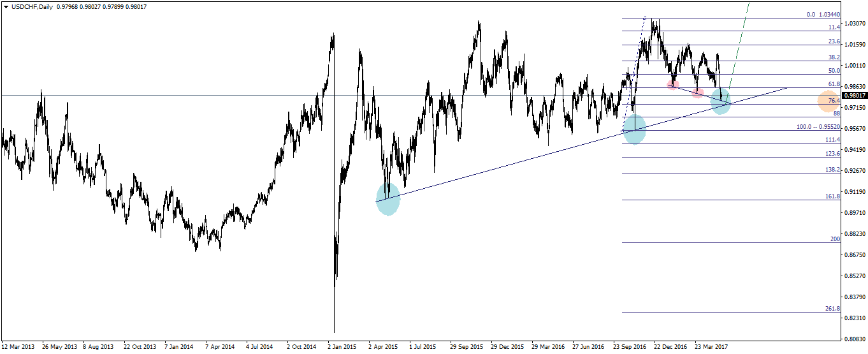Click the 0.86750 price scale value
This screenshot has width=868, height=354.
point(854,255)
